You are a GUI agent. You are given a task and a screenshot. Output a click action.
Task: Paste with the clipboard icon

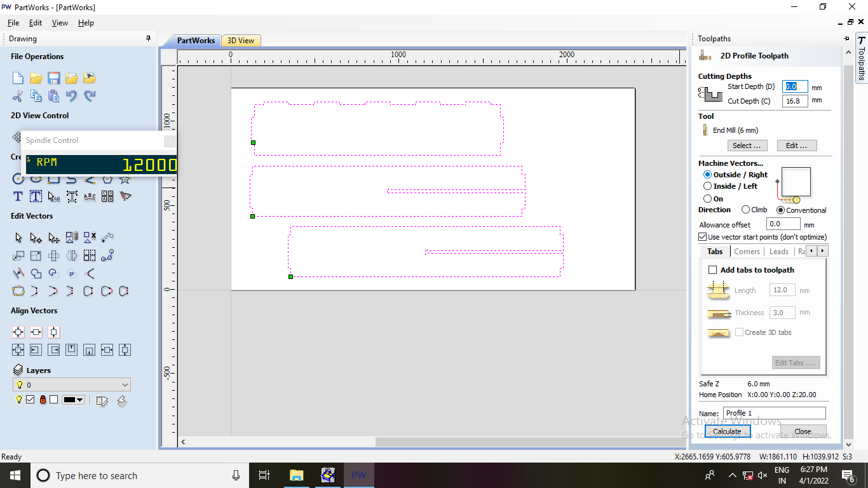54,96
